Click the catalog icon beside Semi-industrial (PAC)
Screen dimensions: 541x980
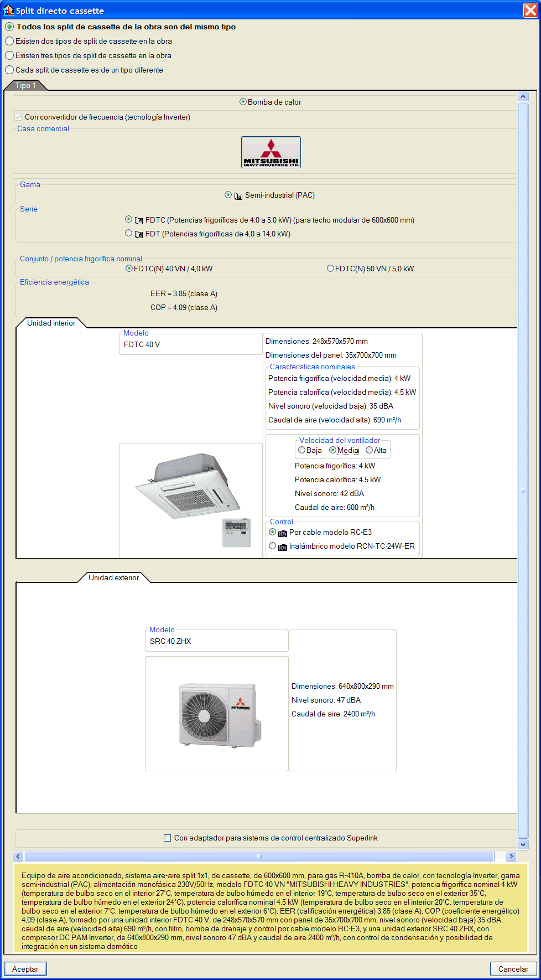(238, 196)
